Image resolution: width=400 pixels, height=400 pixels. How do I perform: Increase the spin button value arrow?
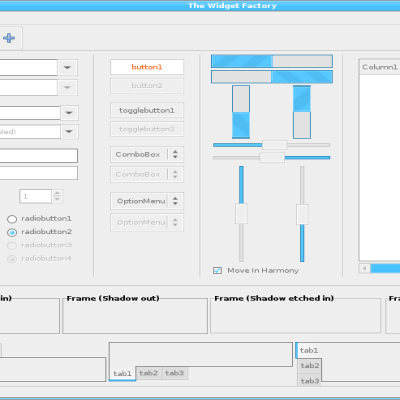(x=57, y=193)
